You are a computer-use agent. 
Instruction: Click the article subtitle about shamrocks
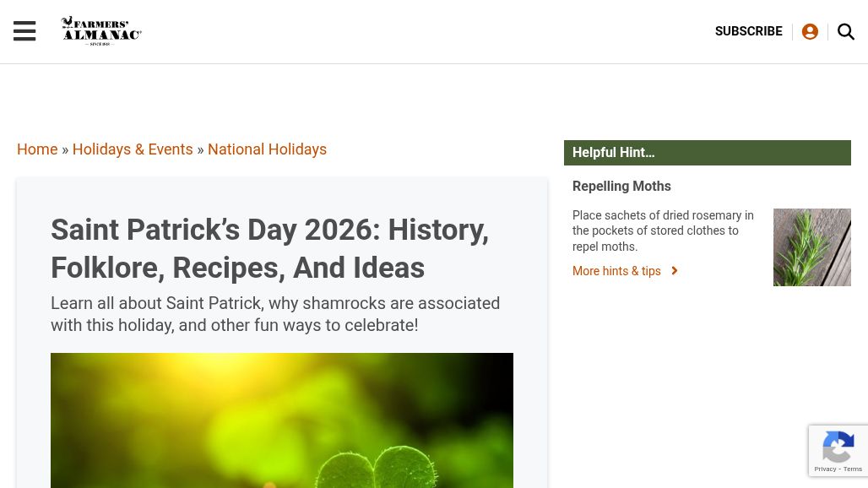275,314
